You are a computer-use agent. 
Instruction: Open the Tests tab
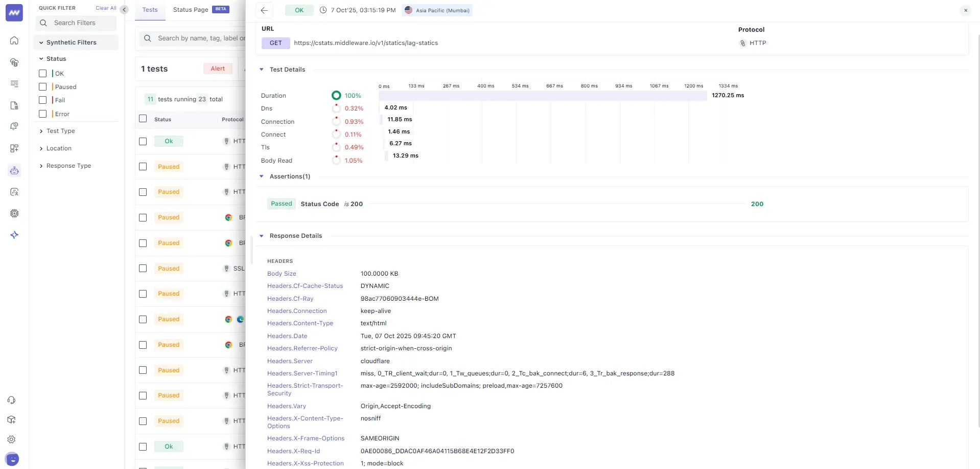pos(149,9)
